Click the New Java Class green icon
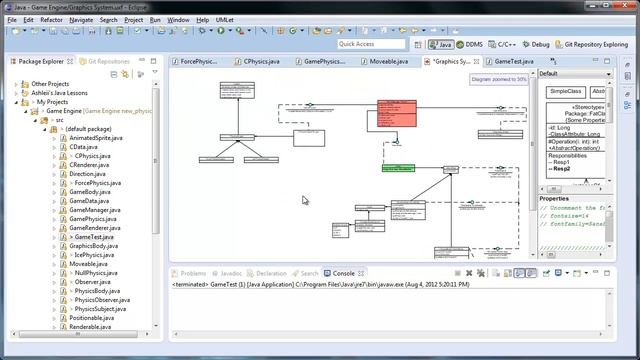This screenshot has height=360, width=640. 293,31
